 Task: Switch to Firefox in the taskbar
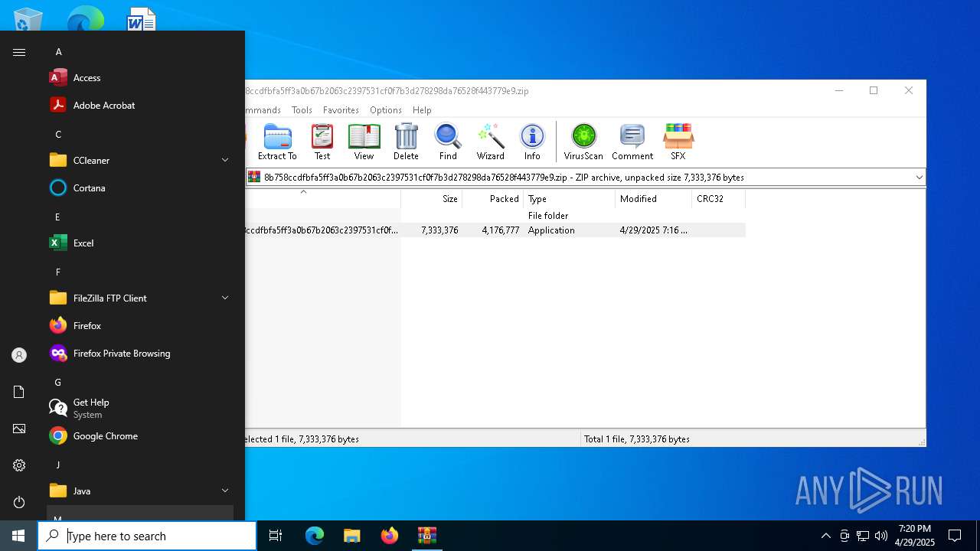389,536
